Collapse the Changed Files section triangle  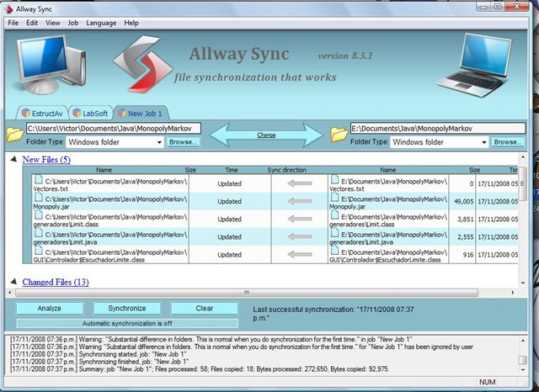(13, 282)
